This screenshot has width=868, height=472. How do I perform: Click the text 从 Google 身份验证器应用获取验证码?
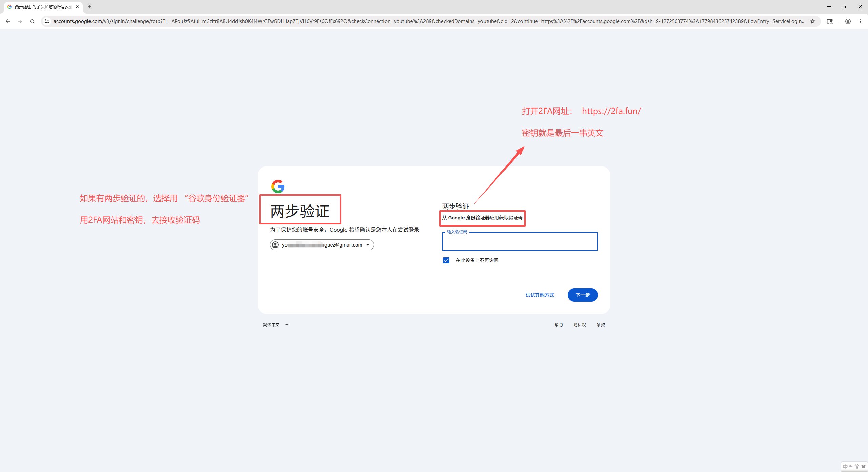[482, 218]
